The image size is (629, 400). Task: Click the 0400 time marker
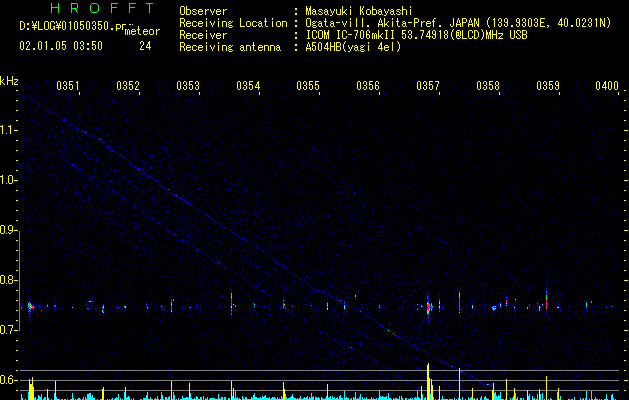[x=607, y=86]
